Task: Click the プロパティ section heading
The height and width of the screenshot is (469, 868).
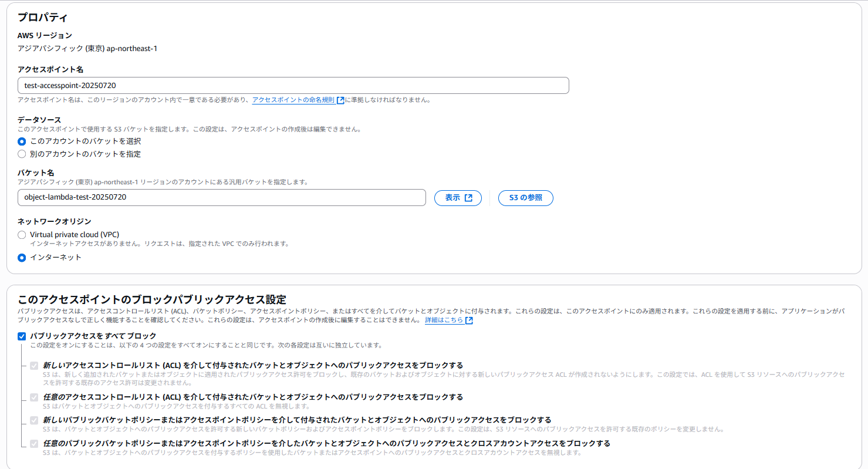Action: coord(42,17)
